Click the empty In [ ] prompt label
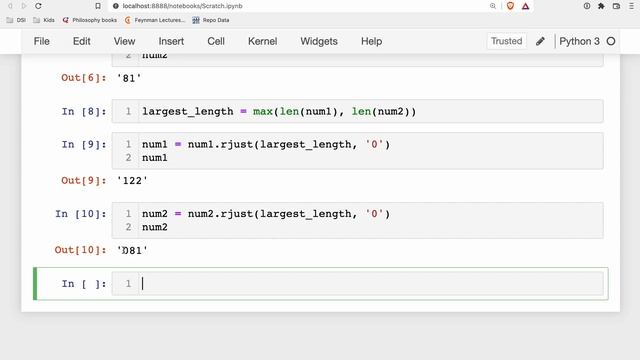640x360 pixels. [x=84, y=284]
